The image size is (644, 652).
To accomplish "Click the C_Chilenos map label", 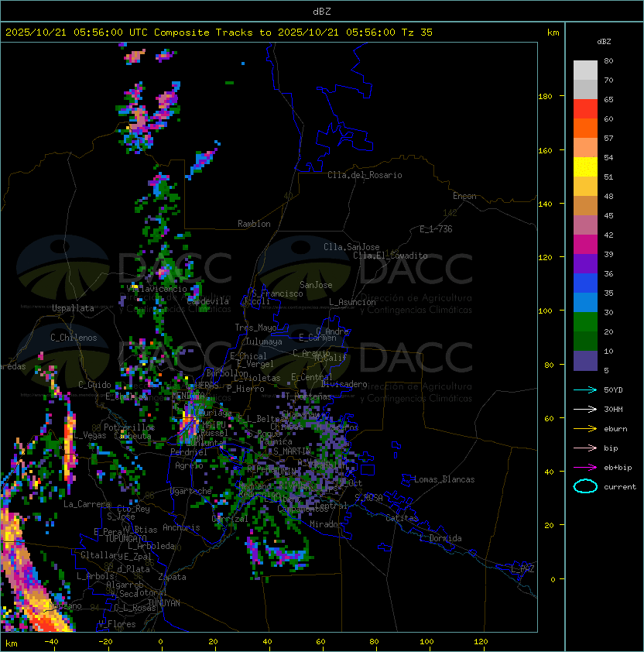I will pyautogui.click(x=74, y=338).
